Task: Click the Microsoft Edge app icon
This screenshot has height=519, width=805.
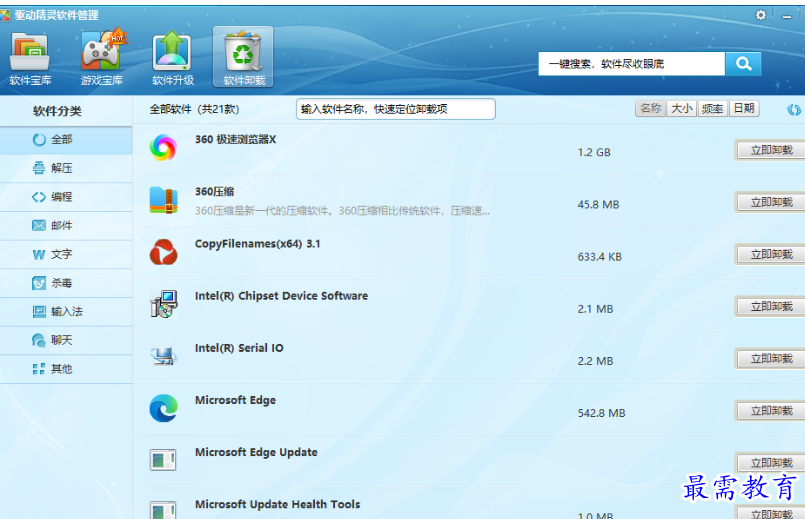Action: click(x=163, y=408)
